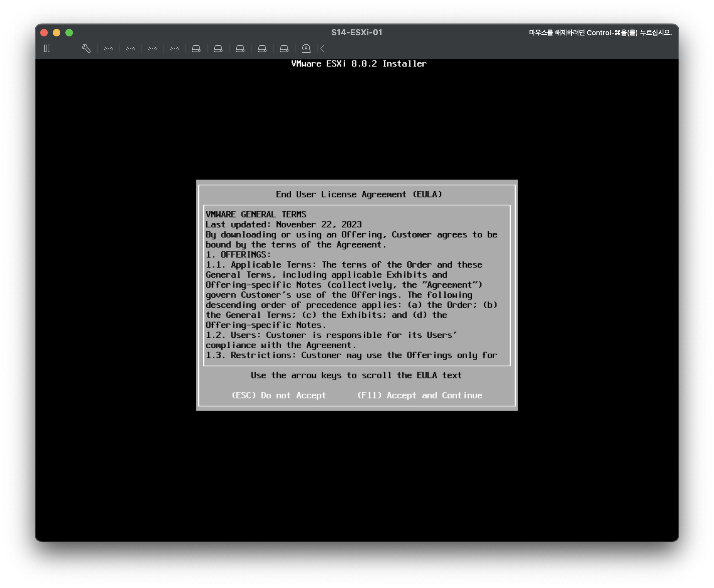Collapse the toolbar device chevron
The height and width of the screenshot is (588, 714).
322,48
